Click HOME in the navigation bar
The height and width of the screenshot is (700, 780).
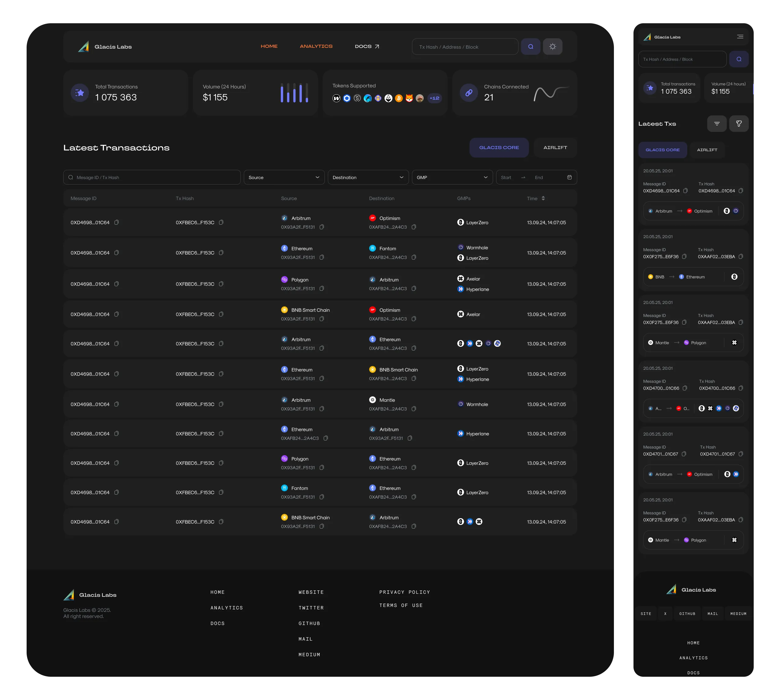269,46
